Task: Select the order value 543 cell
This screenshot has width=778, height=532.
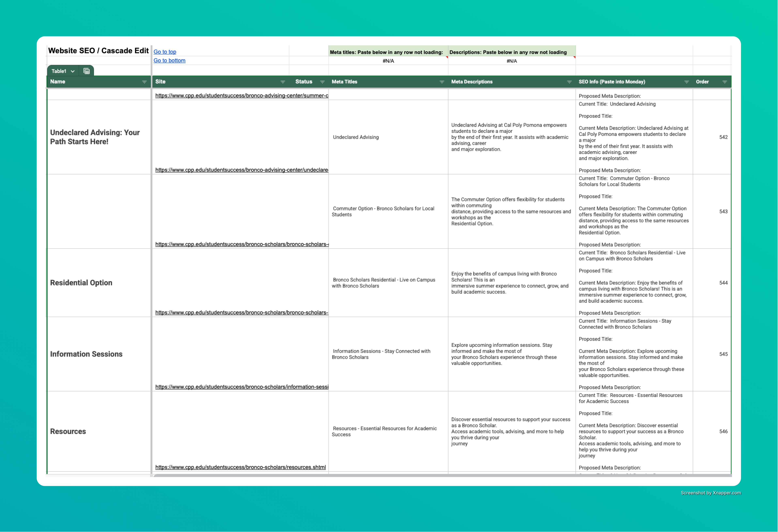Action: [712, 211]
